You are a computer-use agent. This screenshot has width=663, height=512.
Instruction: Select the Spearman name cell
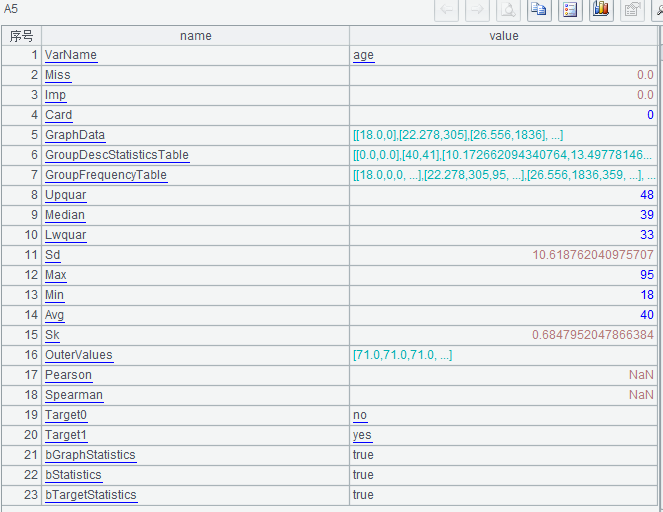pos(195,395)
